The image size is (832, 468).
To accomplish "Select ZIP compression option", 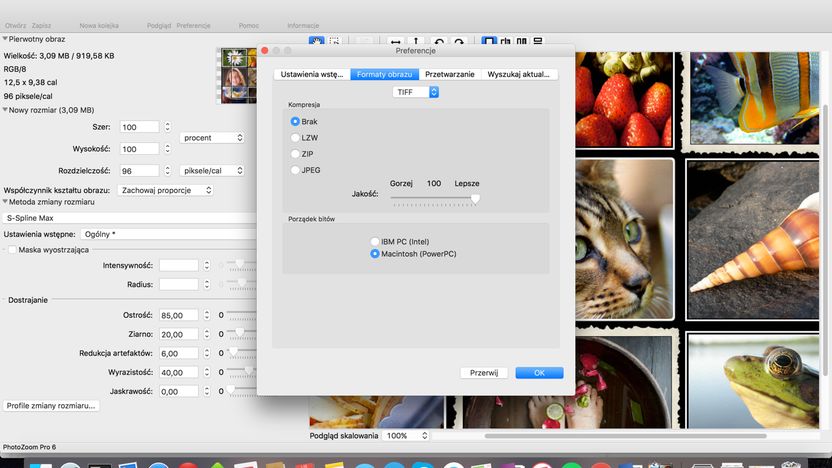I will tap(295, 154).
